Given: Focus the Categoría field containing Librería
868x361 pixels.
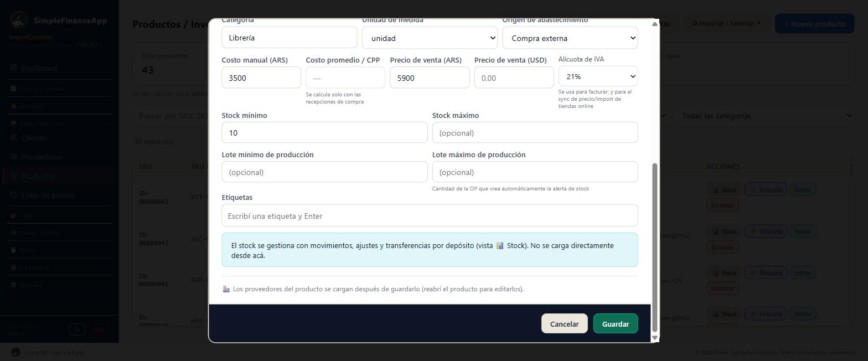Looking at the screenshot, I should pos(290,38).
